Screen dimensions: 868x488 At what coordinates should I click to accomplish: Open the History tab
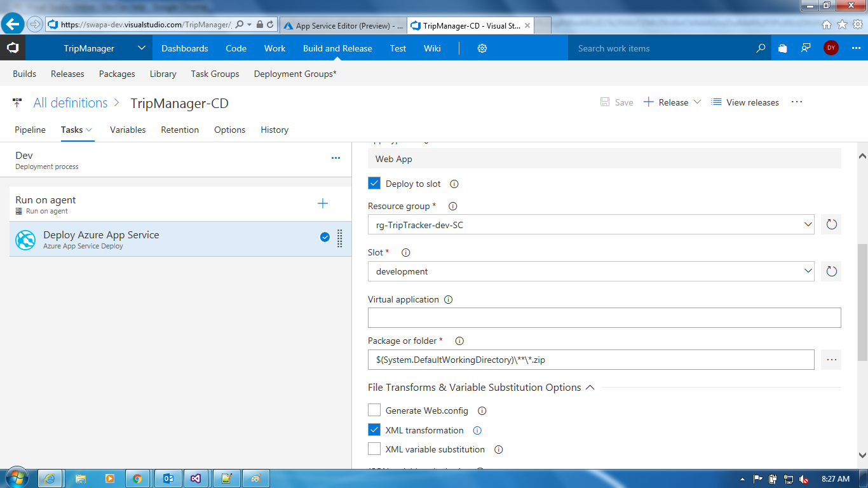pyautogui.click(x=275, y=130)
